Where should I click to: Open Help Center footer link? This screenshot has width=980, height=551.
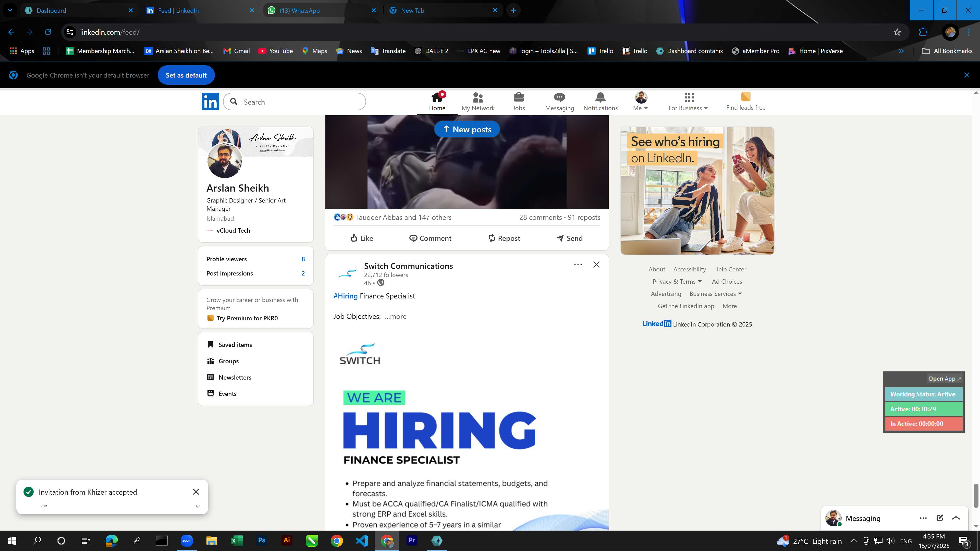pyautogui.click(x=730, y=269)
